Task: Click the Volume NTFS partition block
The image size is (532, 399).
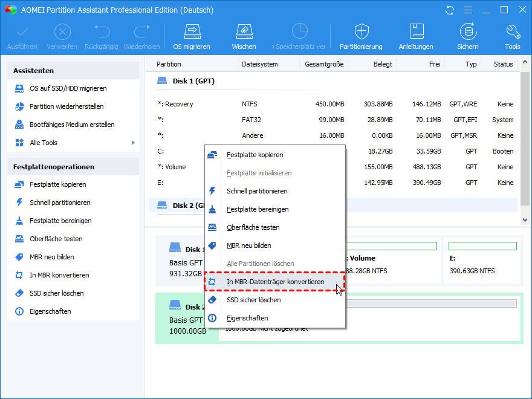Action: pyautogui.click(x=393, y=260)
